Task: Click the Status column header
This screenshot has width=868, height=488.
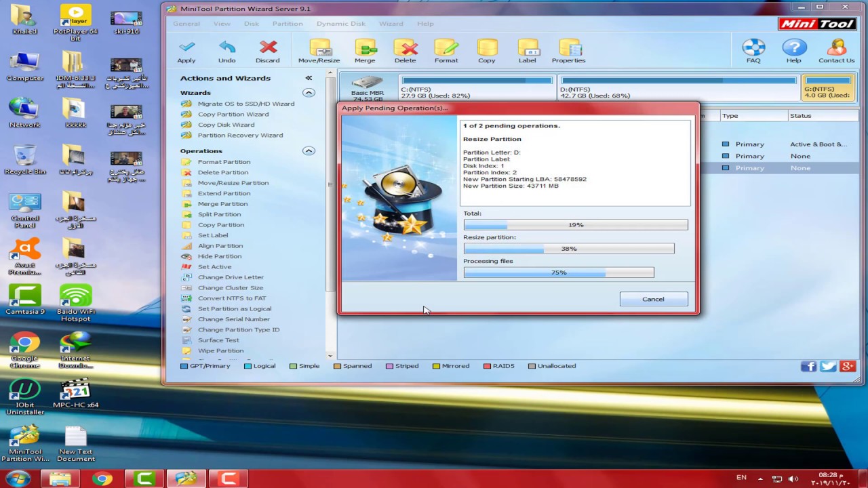Action: coord(823,116)
